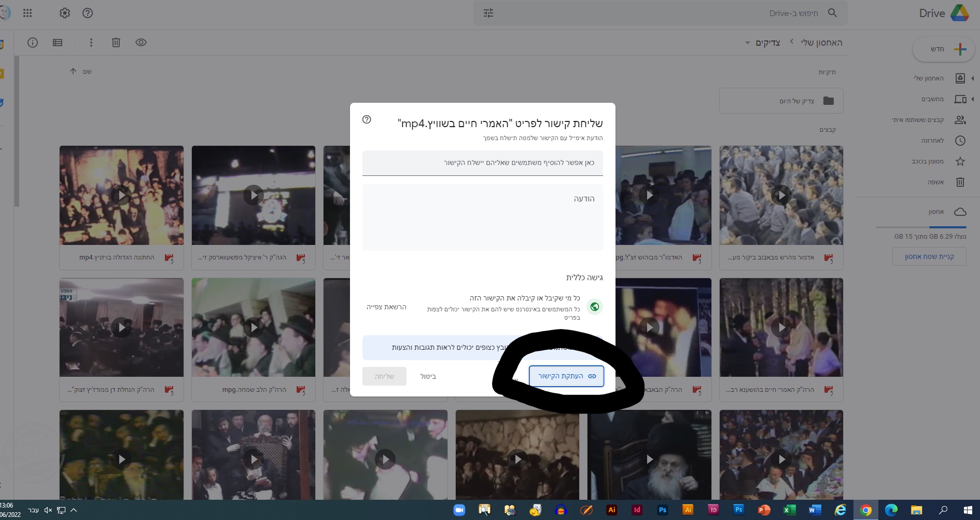Reverse sort direction with the arrow
The image size is (980, 520).
(x=73, y=72)
